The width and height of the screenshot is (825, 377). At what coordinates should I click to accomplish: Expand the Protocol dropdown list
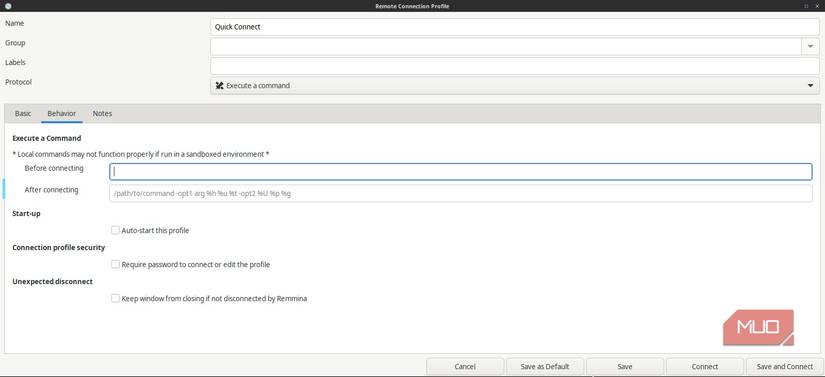pos(515,86)
